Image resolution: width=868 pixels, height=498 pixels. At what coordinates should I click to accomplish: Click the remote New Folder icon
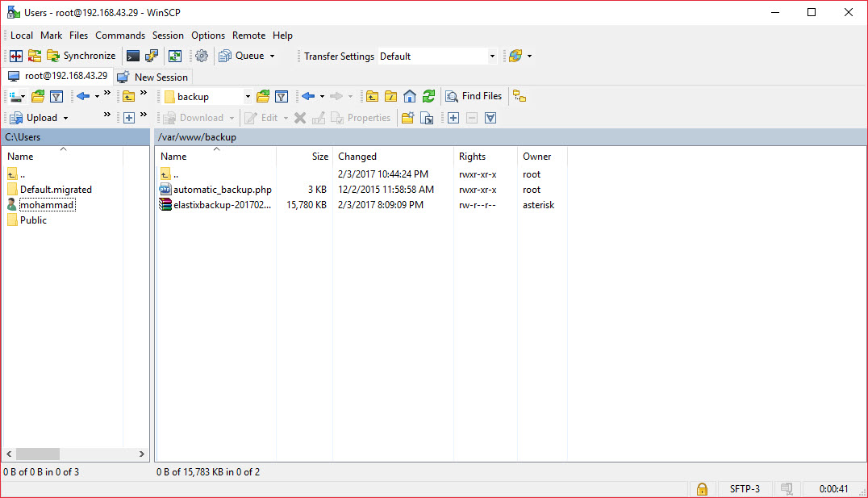(408, 118)
